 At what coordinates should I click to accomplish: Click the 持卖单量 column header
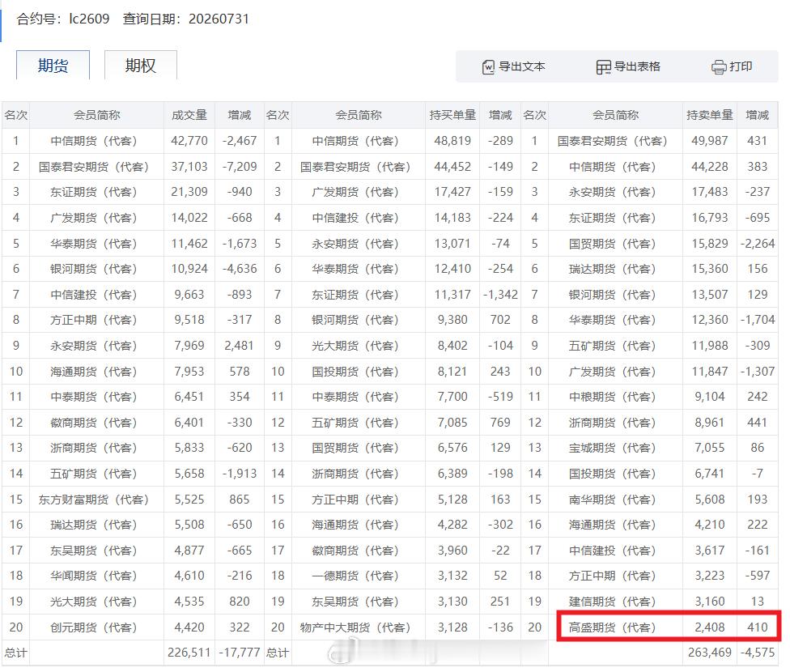coord(709,115)
